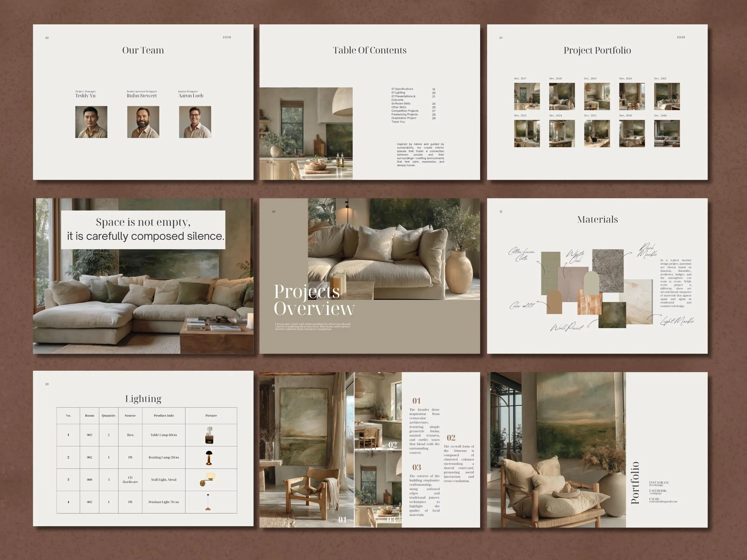Click the 'Reading Lamp 20cm' cell
The width and height of the screenshot is (747, 560).
click(164, 458)
